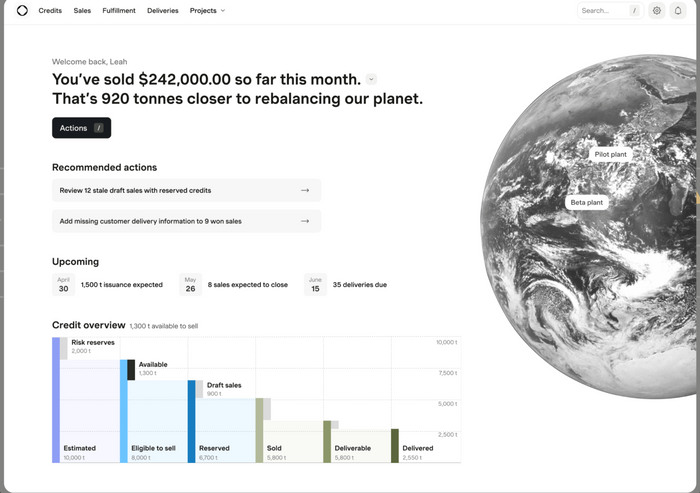Switch to Fulfillment section
700x493 pixels.
coord(119,11)
